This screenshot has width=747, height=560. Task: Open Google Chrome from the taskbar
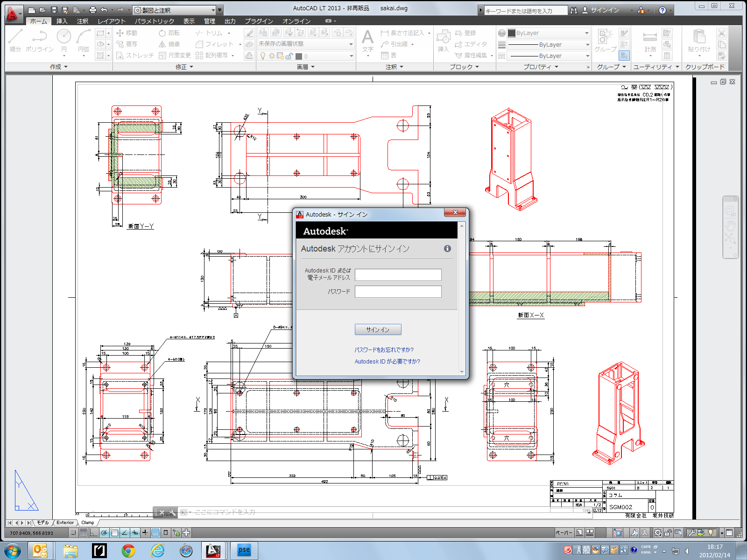click(x=128, y=551)
